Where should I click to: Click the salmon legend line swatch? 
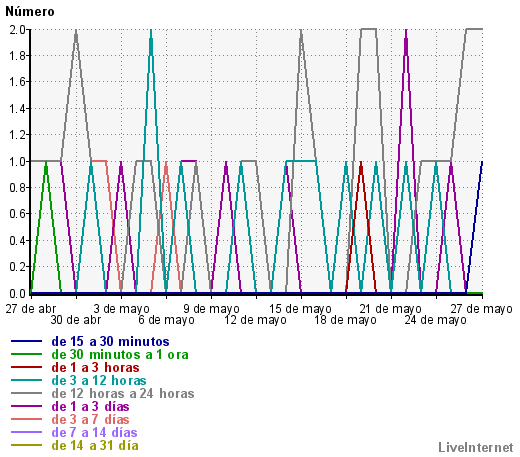tap(26, 419)
